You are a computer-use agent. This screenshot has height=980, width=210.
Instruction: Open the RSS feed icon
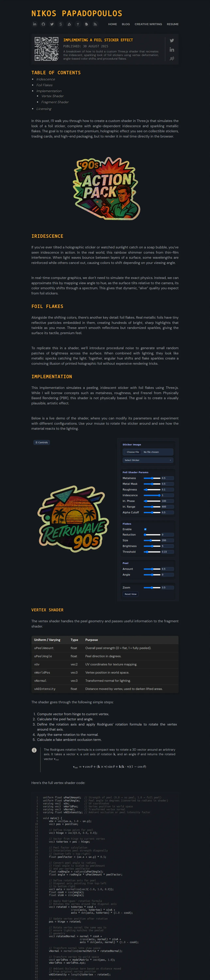click(x=95, y=24)
